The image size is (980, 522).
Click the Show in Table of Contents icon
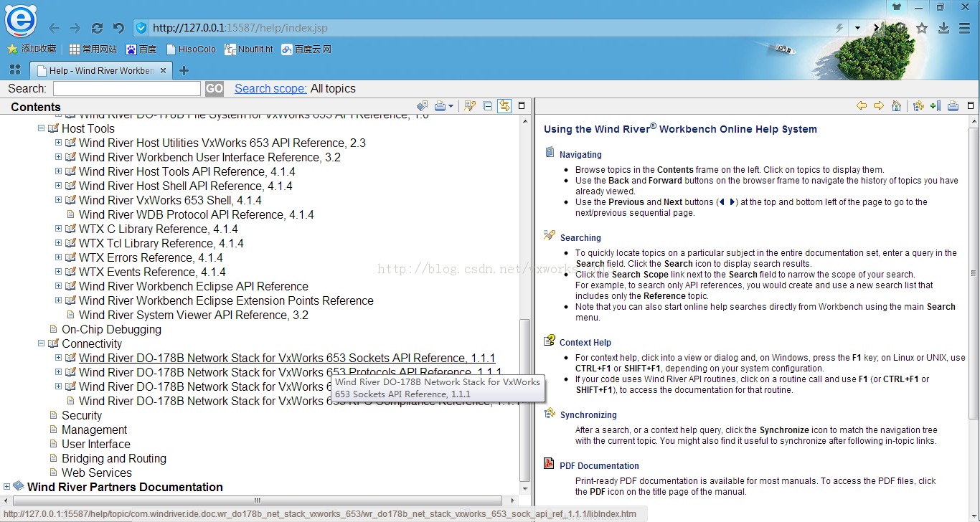click(x=918, y=106)
